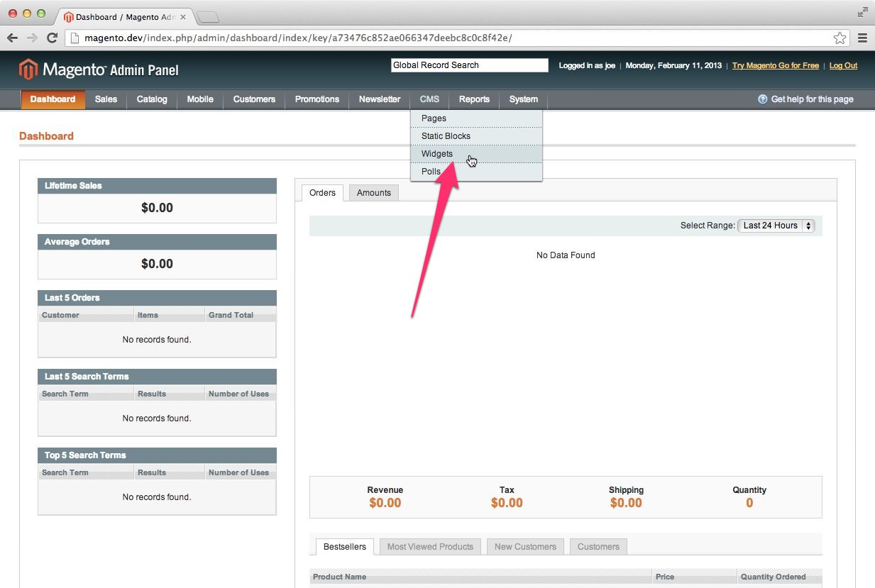
Task: Open the New Customers tab
Action: [525, 547]
